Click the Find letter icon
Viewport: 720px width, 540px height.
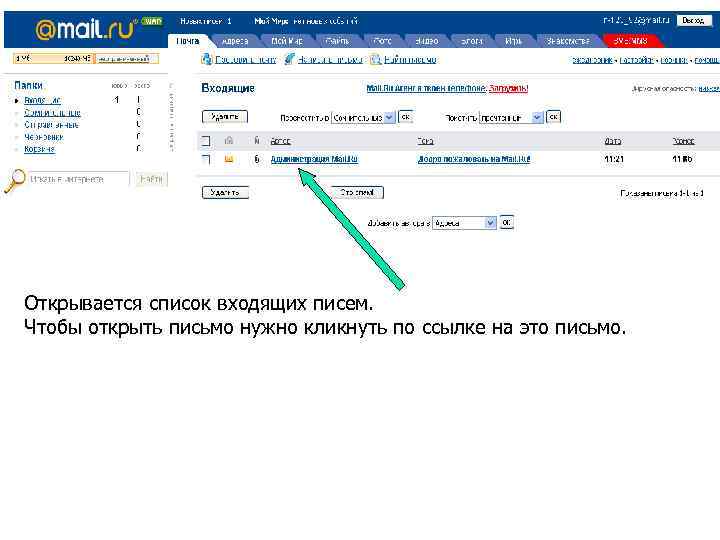coord(376,59)
